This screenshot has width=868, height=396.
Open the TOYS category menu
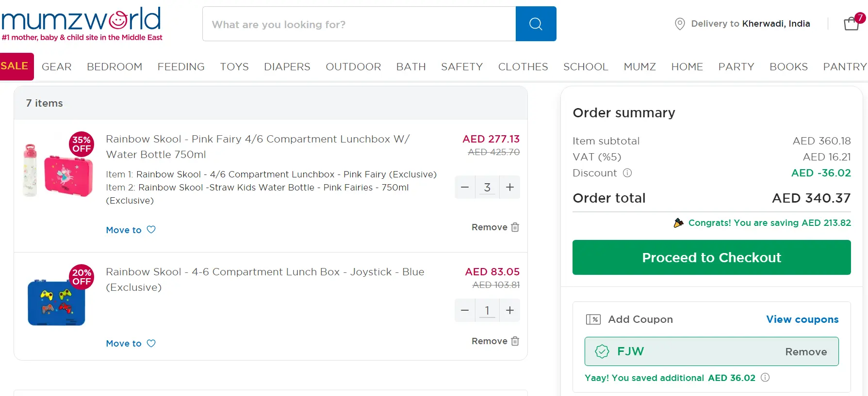click(234, 67)
